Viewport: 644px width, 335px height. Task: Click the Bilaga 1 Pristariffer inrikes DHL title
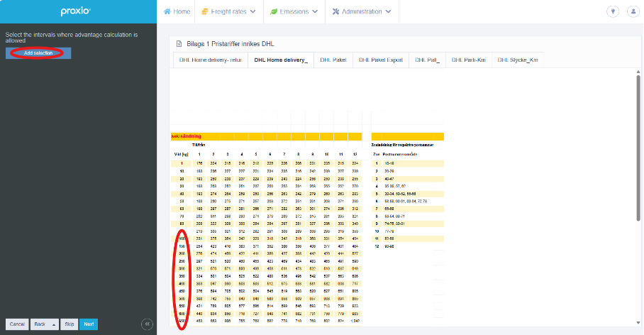click(231, 43)
